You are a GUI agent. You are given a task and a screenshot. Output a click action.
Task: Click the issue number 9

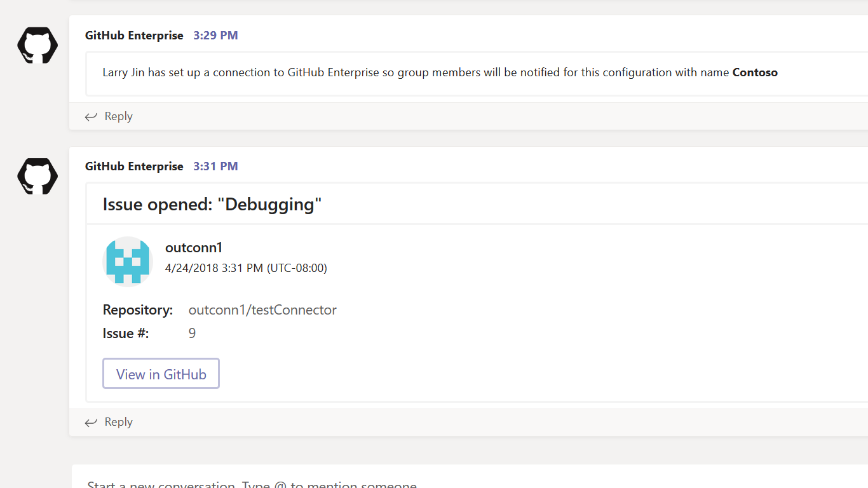192,333
